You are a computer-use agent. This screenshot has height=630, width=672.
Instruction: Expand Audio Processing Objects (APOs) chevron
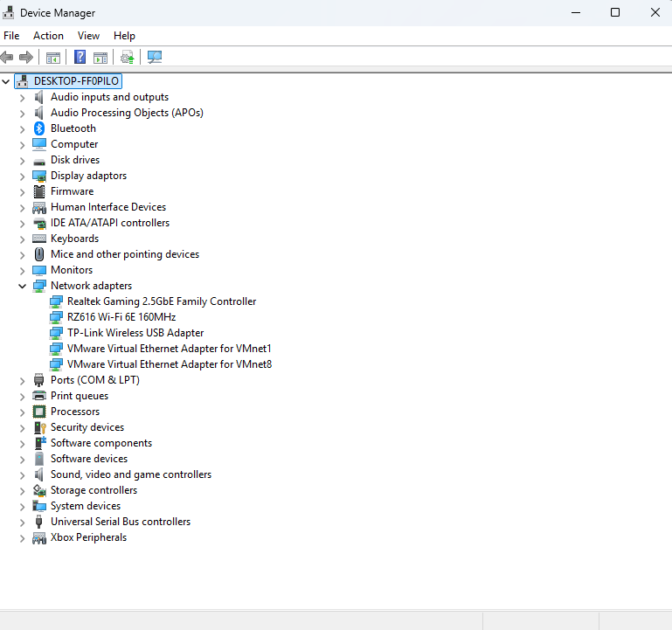[x=23, y=113]
